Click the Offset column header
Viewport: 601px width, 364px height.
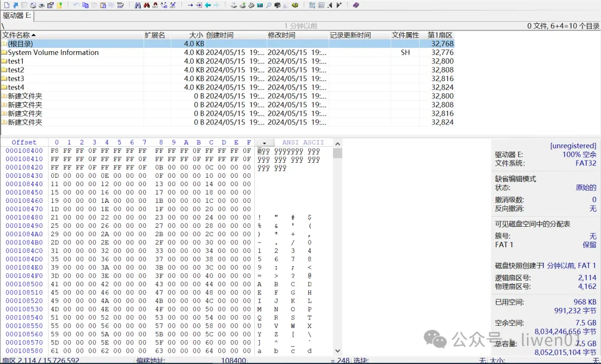(24, 142)
